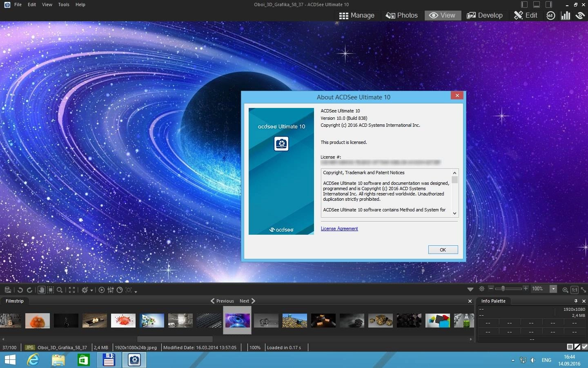This screenshot has height=368, width=588.
Task: Click the zoom out minus button
Action: pos(491,289)
